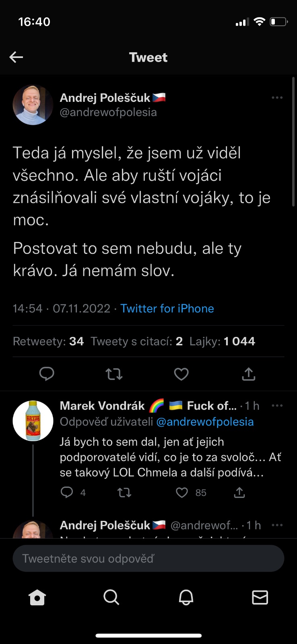The image size is (297, 644).
Task: Reply to the main tweet
Action: (47, 374)
